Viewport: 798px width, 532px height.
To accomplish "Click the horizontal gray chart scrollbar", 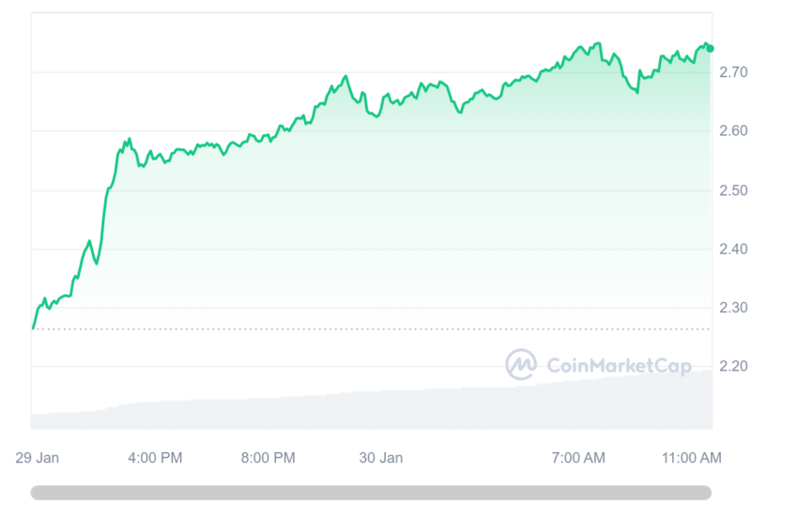I will point(371,493).
